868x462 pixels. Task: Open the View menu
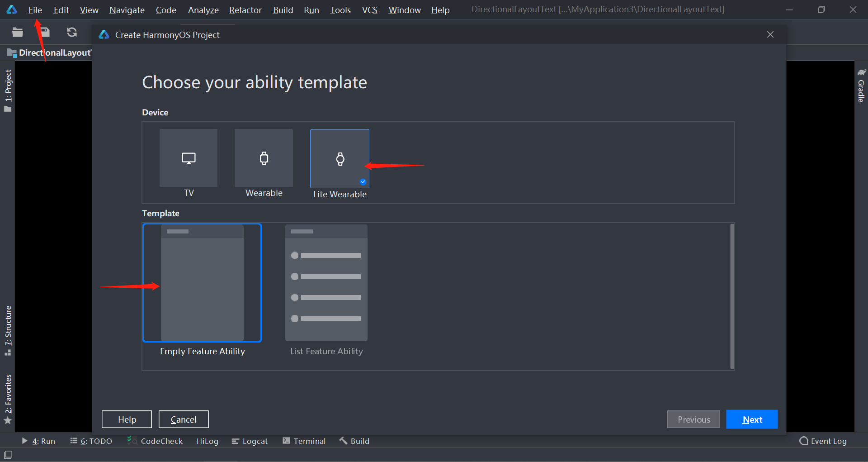(x=89, y=10)
